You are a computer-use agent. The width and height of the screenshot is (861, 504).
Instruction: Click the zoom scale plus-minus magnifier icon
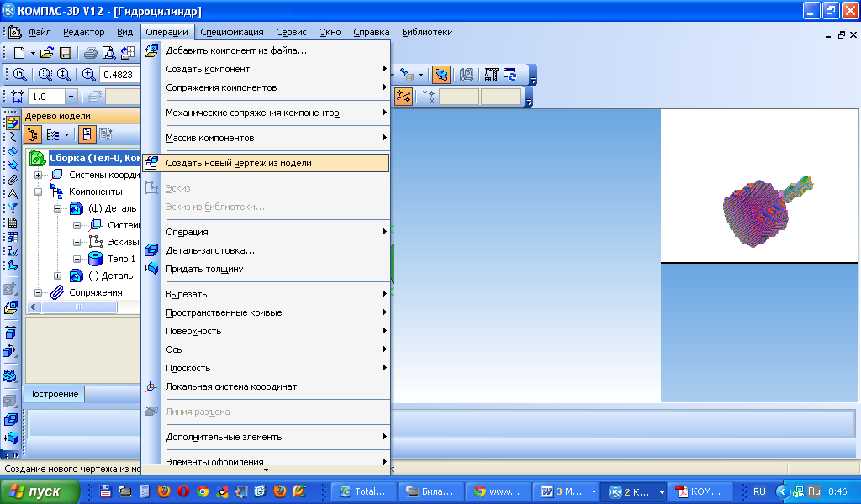[x=88, y=74]
